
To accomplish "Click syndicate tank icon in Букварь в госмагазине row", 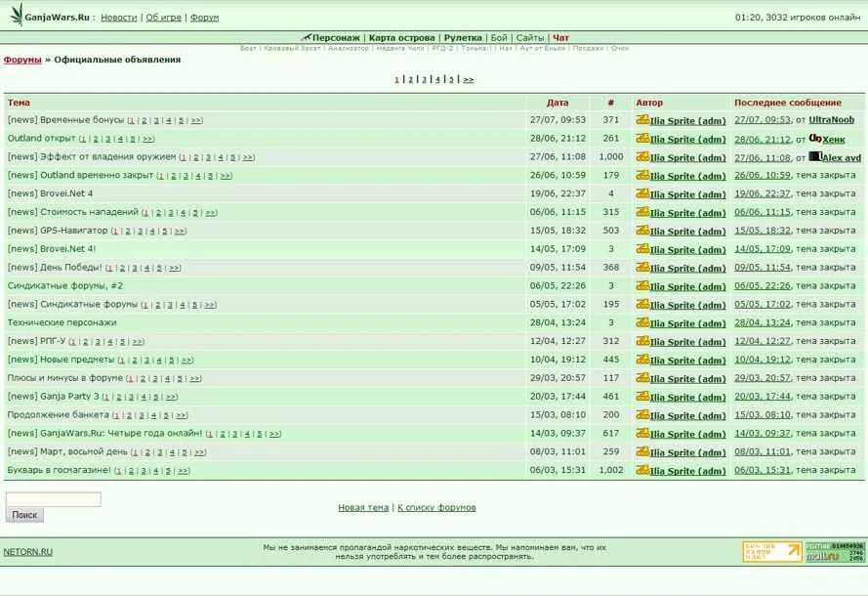I will 641,470.
